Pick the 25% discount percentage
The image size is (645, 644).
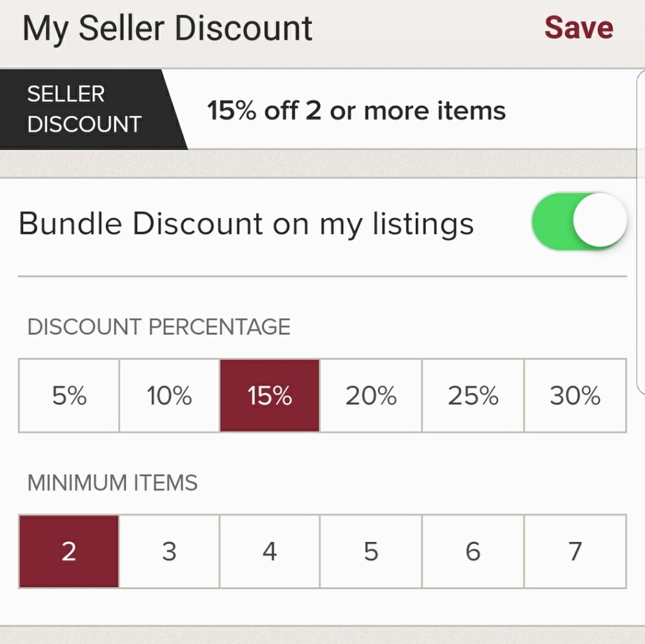[x=473, y=396]
